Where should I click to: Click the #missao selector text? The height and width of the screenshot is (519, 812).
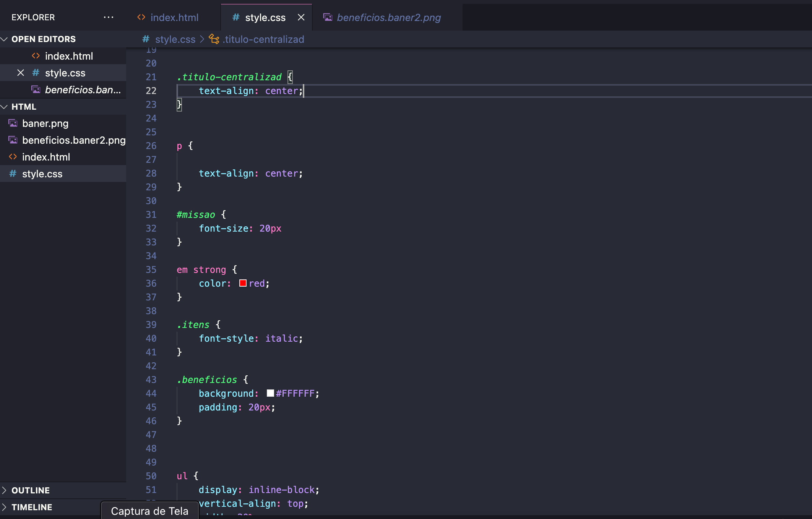tap(196, 214)
